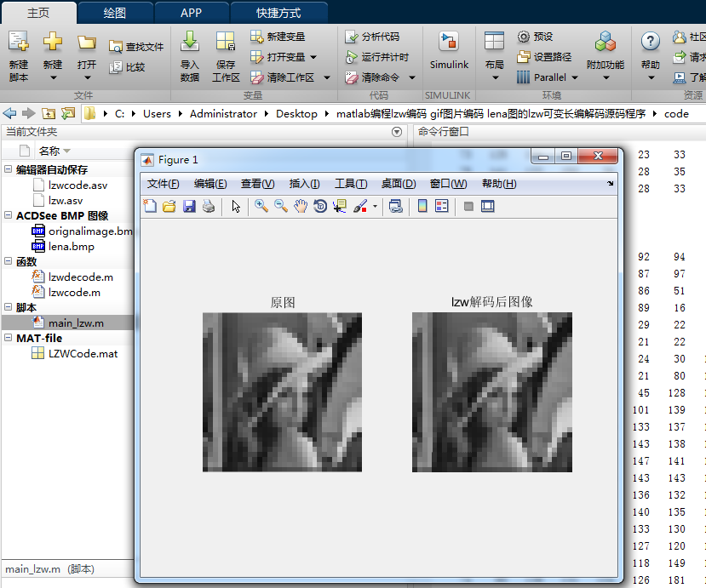Insert a colorbar using Figure toolbar icon
706x588 pixels.
point(422,206)
